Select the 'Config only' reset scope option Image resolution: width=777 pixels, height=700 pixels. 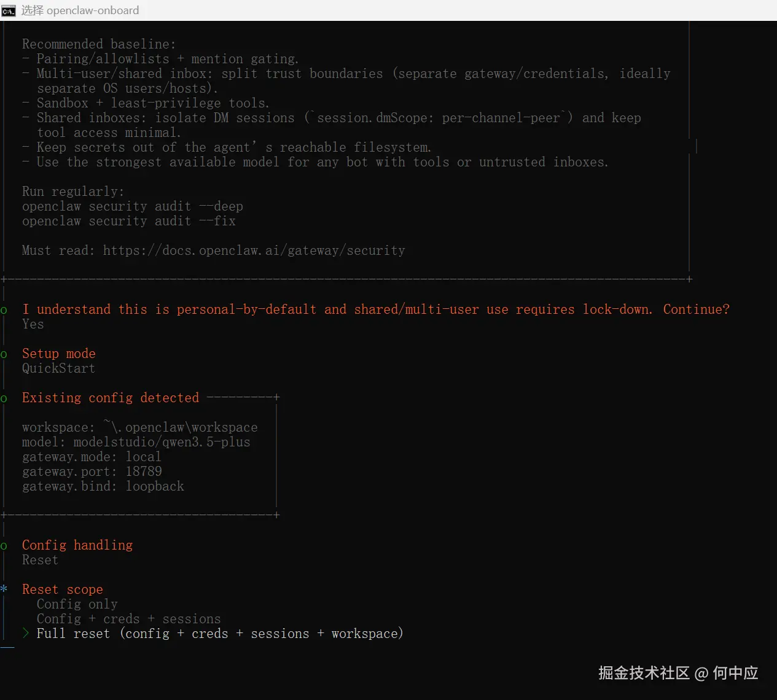click(77, 604)
